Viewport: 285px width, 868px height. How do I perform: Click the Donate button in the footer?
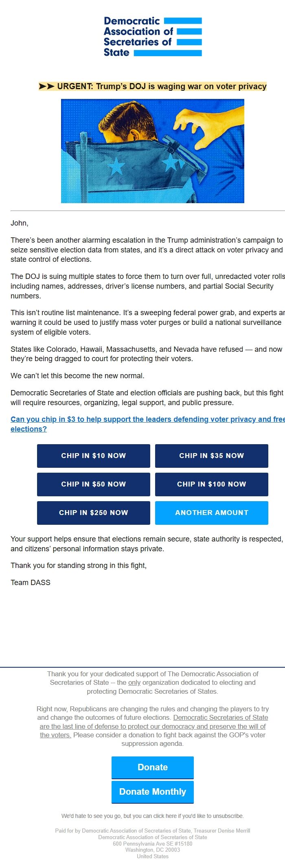click(x=152, y=767)
